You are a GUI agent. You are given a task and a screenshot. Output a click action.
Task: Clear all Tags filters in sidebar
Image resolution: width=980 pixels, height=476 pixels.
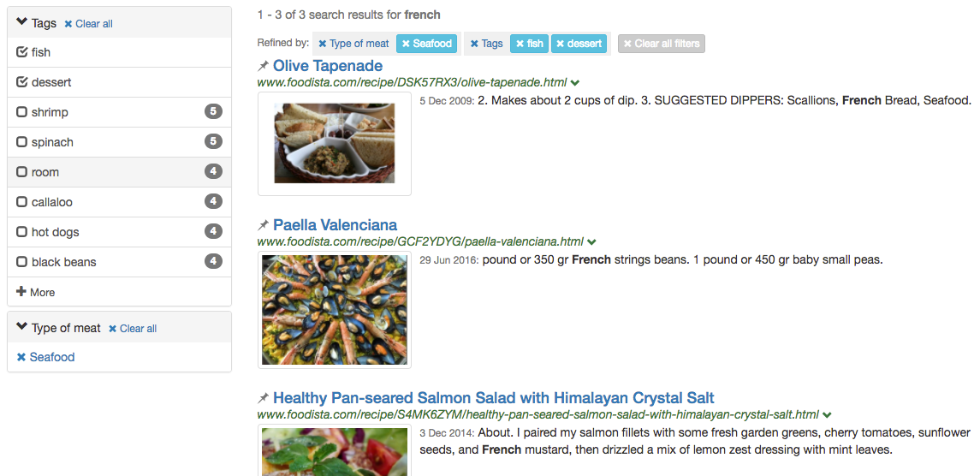point(88,24)
